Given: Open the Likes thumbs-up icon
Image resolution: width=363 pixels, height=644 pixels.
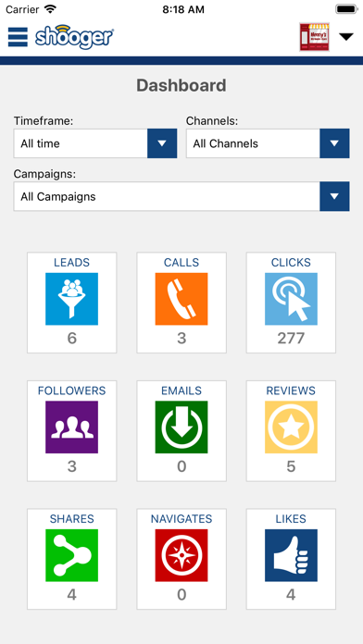Looking at the screenshot, I should (291, 555).
